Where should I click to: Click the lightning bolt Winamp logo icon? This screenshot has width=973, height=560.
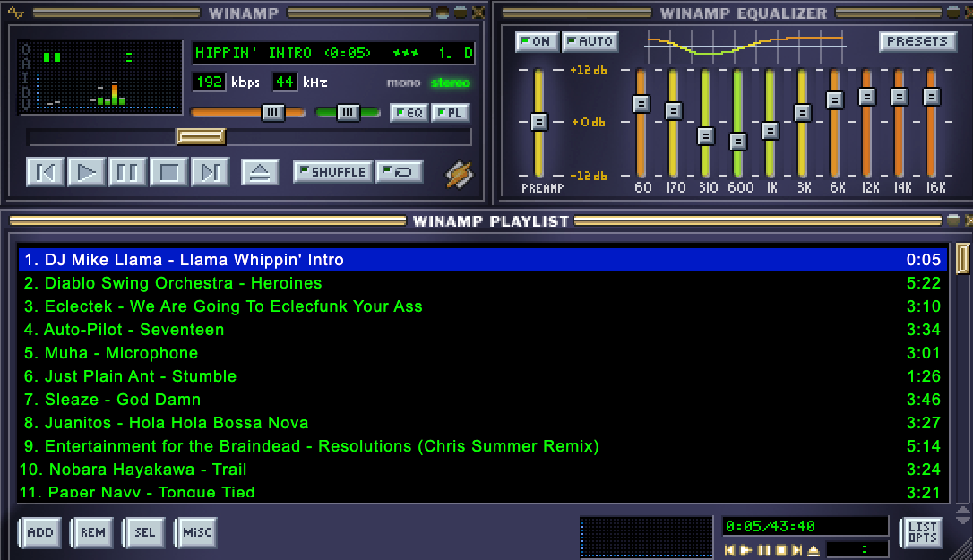[x=457, y=176]
